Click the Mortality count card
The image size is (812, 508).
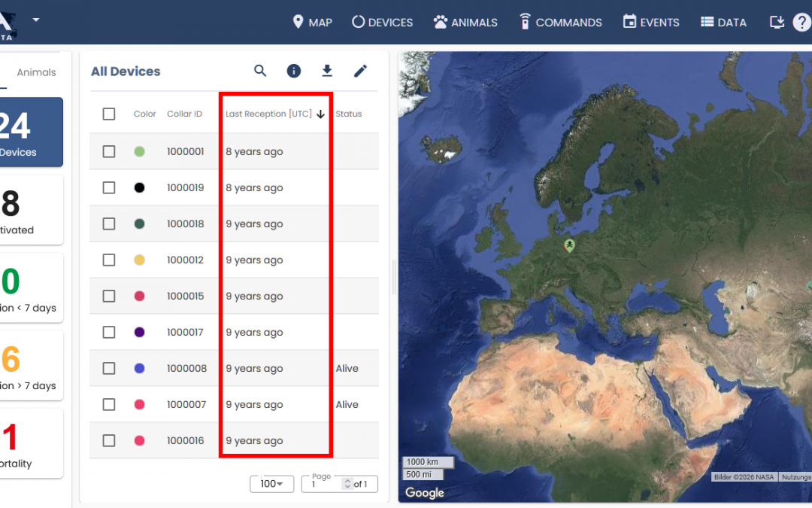tap(30, 443)
